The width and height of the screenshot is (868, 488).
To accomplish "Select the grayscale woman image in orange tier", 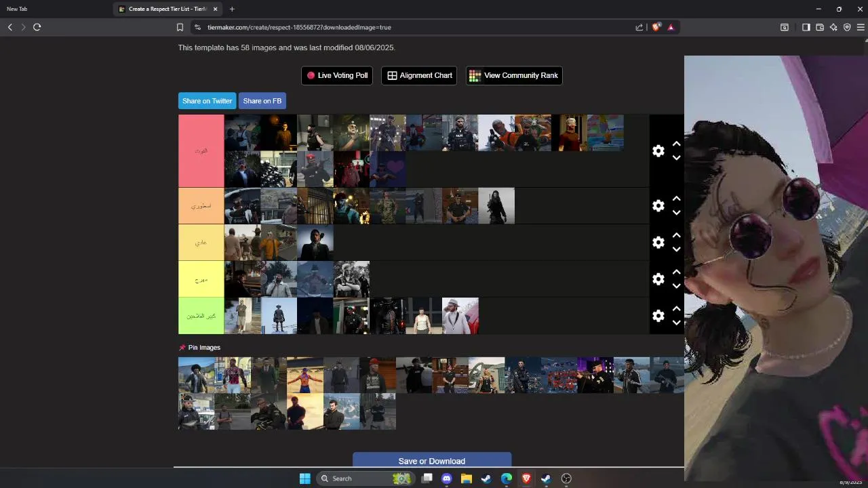I will click(496, 205).
